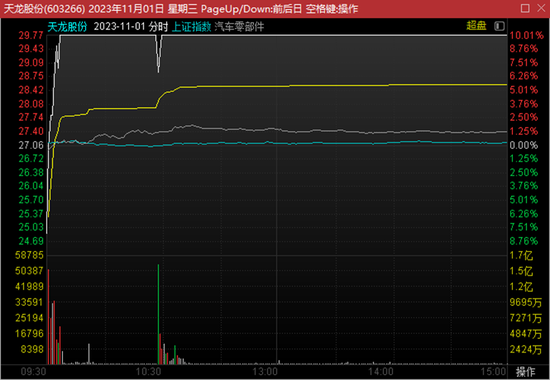Click the 58785 volume scale label

[29, 255]
